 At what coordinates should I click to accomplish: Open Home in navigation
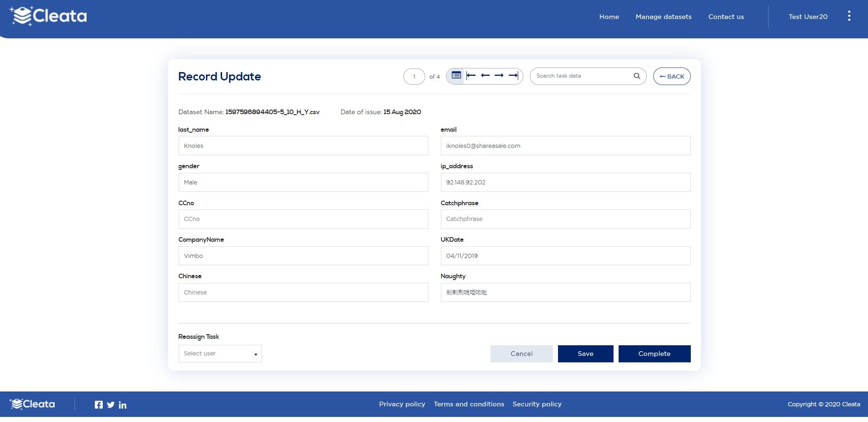[609, 17]
